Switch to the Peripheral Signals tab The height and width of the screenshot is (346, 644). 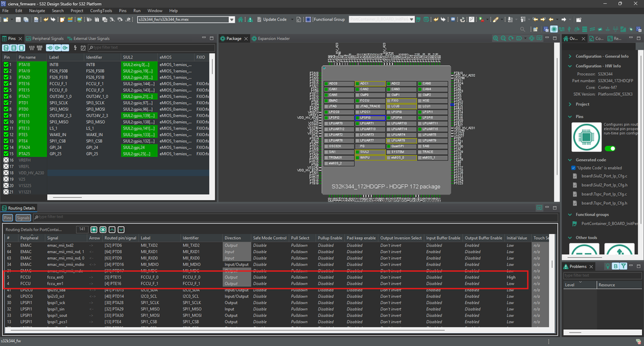[x=47, y=39]
